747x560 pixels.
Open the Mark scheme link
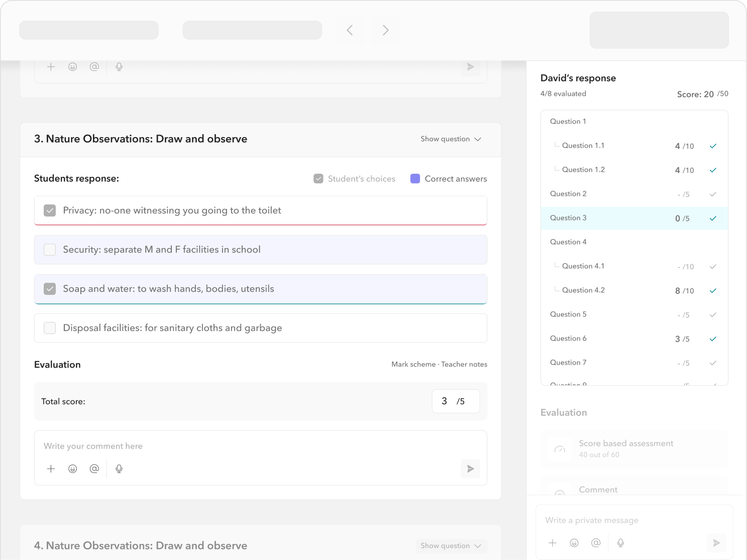(x=413, y=365)
